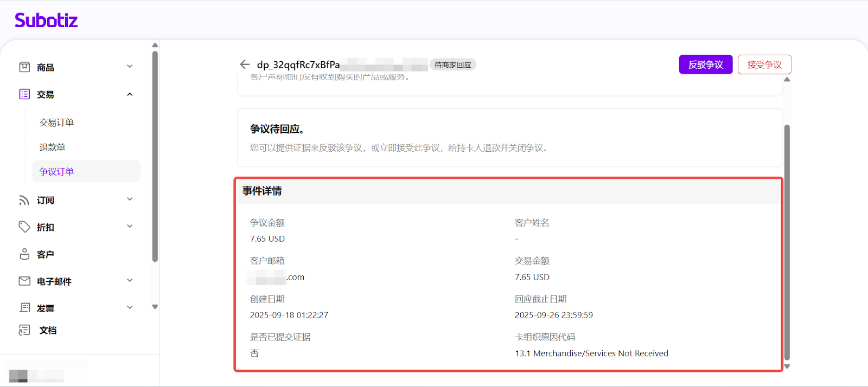The height and width of the screenshot is (387, 868).
Task: Click the 折扣 tag icon in sidebar
Action: [24, 227]
